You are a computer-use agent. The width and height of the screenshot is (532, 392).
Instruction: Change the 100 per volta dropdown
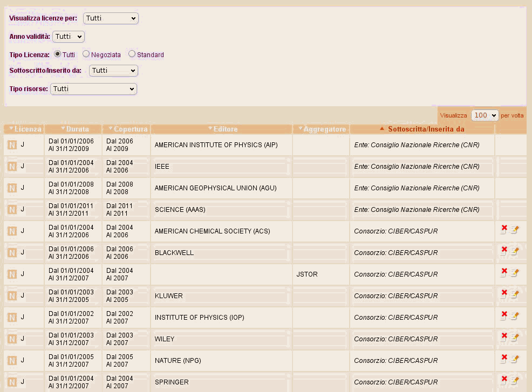485,115
